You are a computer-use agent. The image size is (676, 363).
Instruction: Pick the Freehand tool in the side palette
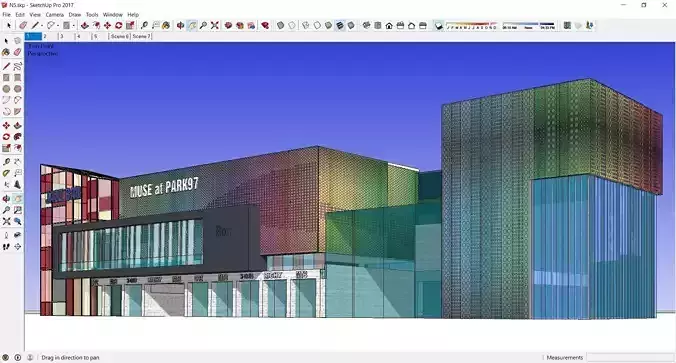[x=17, y=66]
